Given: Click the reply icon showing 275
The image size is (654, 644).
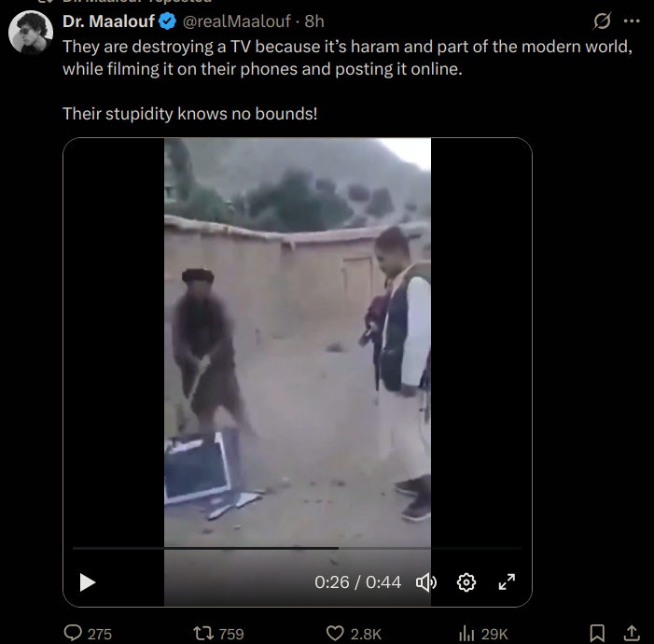Looking at the screenshot, I should pyautogui.click(x=88, y=634).
